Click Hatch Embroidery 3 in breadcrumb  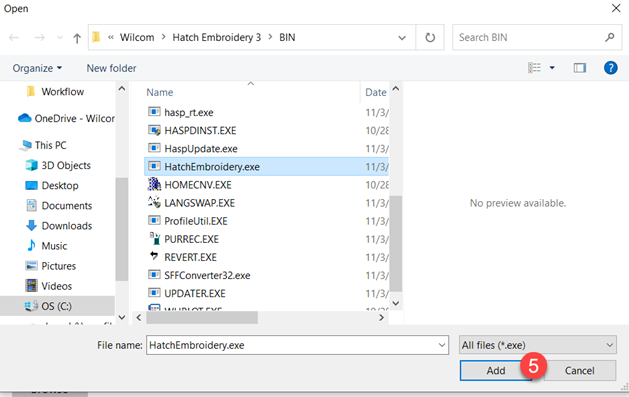click(x=217, y=37)
